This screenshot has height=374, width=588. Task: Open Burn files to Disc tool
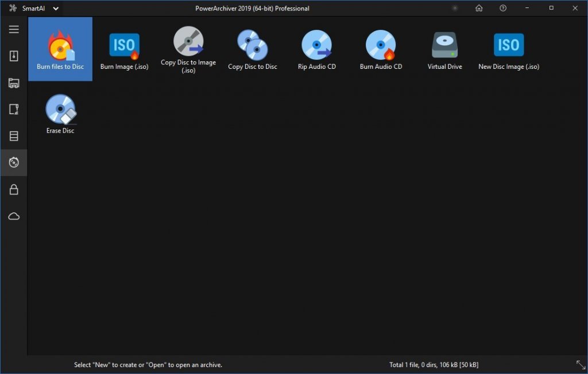[60, 49]
